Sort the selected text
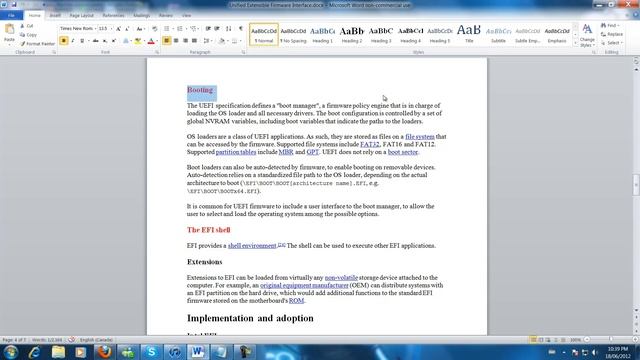The image size is (640, 360). [229, 29]
